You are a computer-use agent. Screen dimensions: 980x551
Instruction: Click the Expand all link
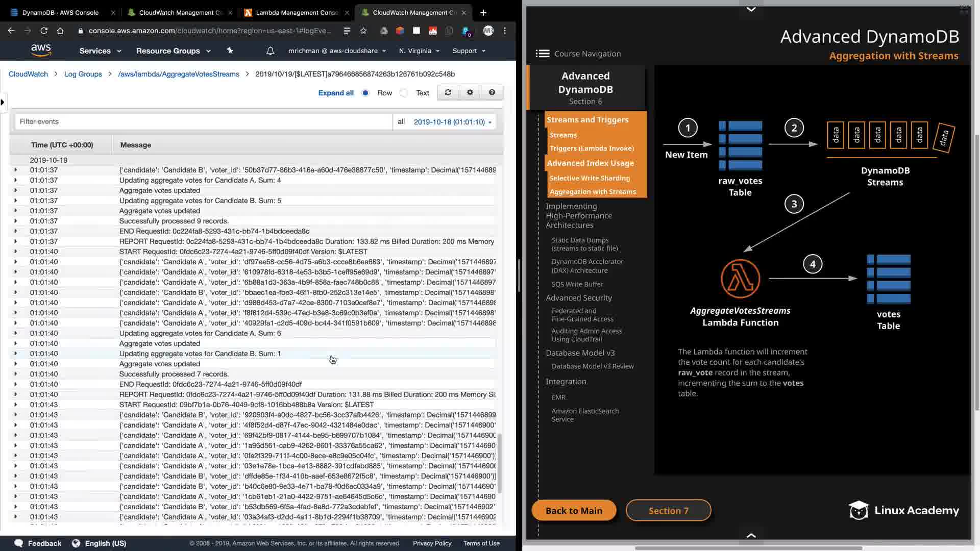coord(335,93)
